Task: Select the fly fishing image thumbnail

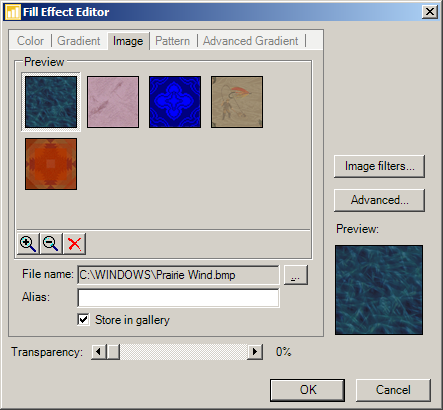Action: point(237,102)
